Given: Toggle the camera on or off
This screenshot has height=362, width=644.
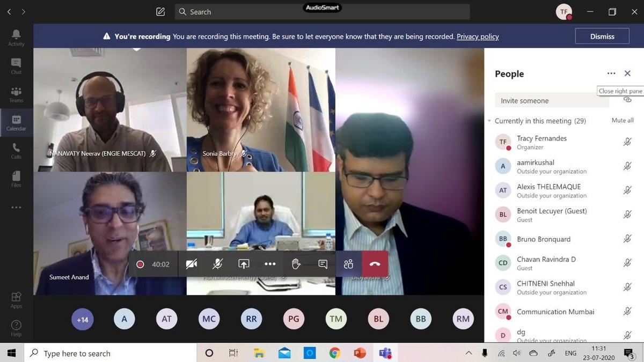Looking at the screenshot, I should pos(191,264).
